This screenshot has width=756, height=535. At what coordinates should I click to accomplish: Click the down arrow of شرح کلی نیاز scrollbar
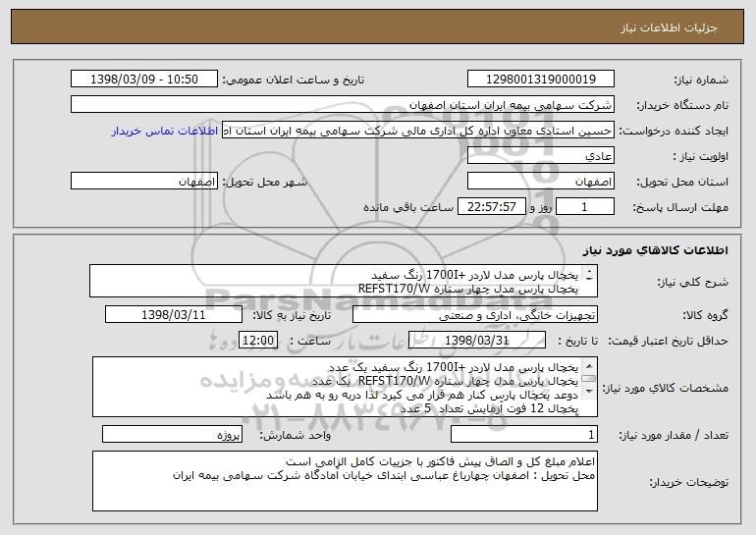589,277
